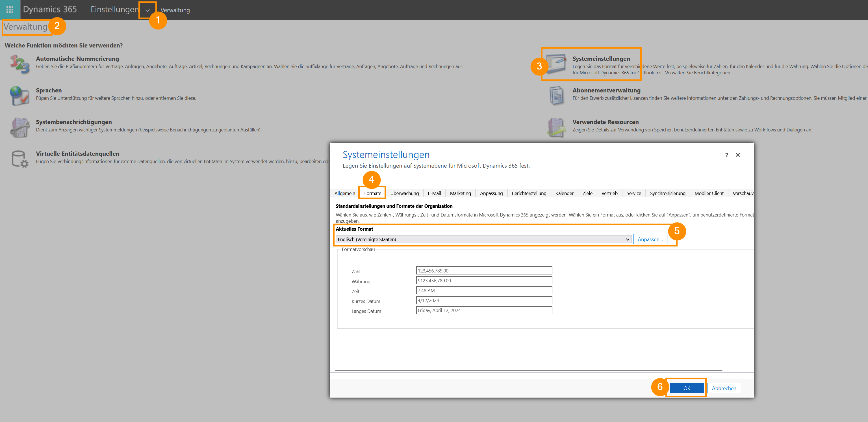Switch to the Mobiler Client tab
The height and width of the screenshot is (422, 868).
click(709, 193)
